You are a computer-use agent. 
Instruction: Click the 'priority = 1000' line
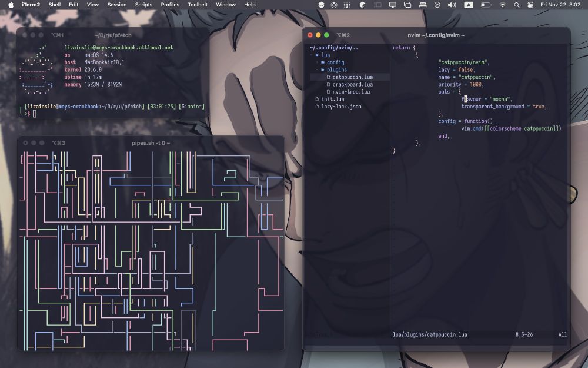(x=461, y=84)
